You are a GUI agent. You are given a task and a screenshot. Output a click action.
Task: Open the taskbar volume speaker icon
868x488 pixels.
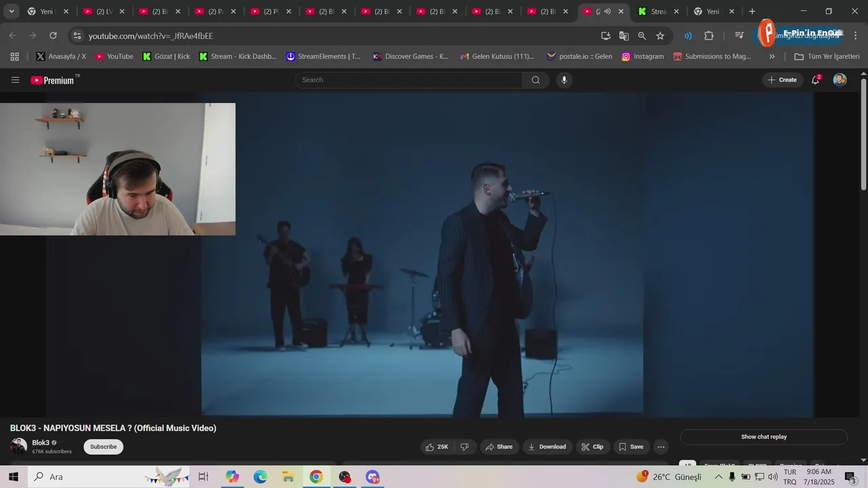[772, 477]
